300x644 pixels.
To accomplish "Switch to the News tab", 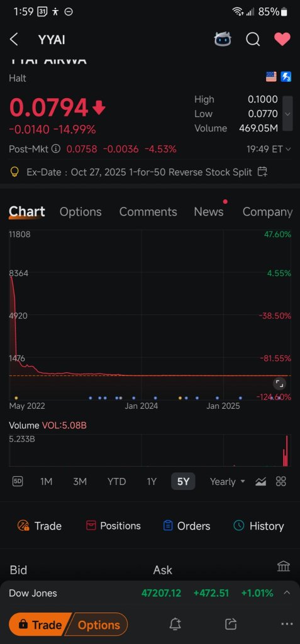I will click(x=209, y=211).
